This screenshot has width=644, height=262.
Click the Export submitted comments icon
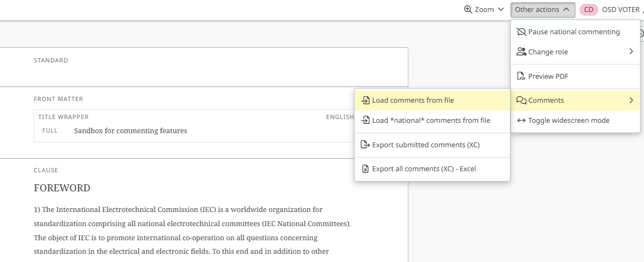coord(365,145)
